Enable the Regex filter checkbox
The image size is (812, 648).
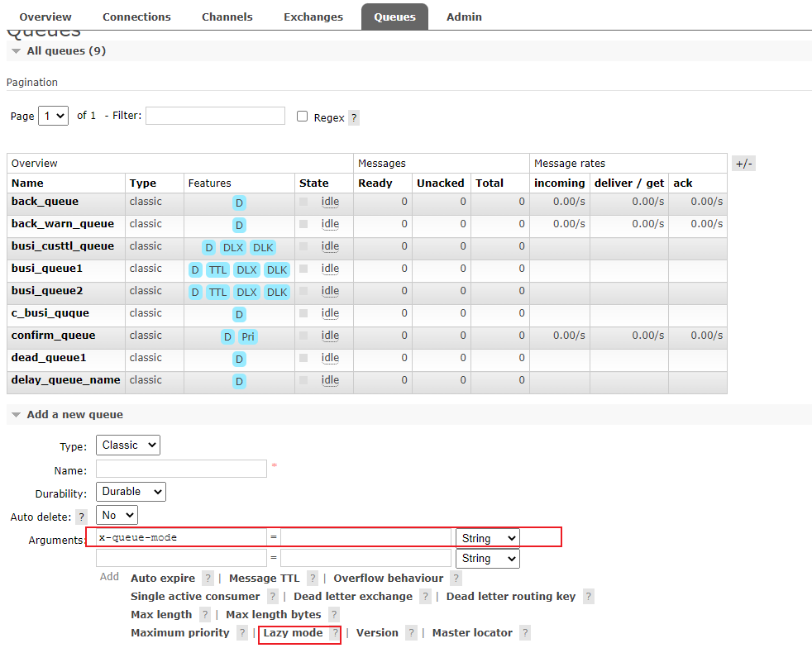pyautogui.click(x=303, y=117)
